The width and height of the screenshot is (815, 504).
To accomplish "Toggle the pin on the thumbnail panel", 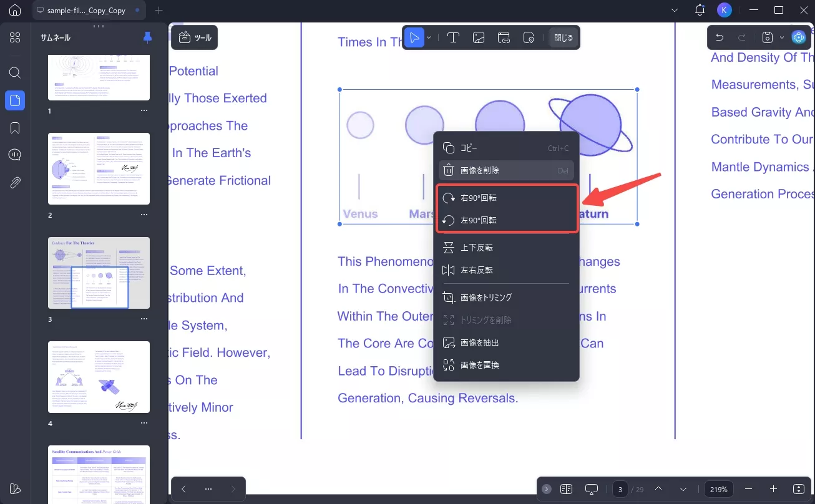I will pos(147,37).
